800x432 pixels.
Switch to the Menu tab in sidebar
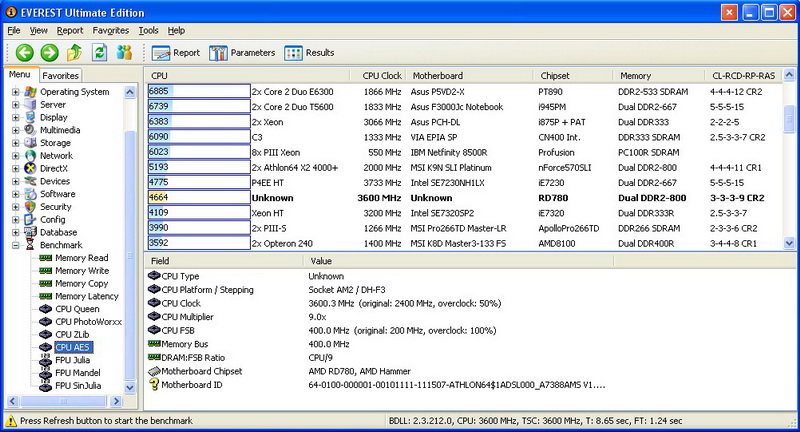point(20,74)
